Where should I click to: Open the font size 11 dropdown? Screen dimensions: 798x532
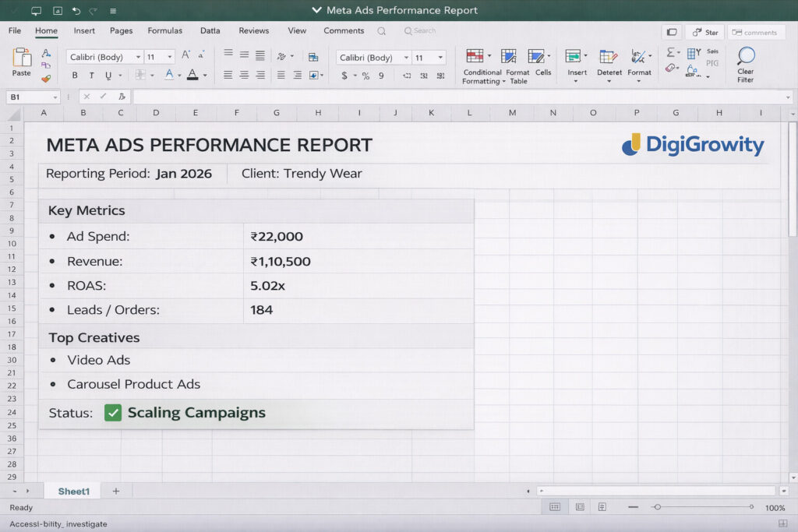pyautogui.click(x=171, y=58)
